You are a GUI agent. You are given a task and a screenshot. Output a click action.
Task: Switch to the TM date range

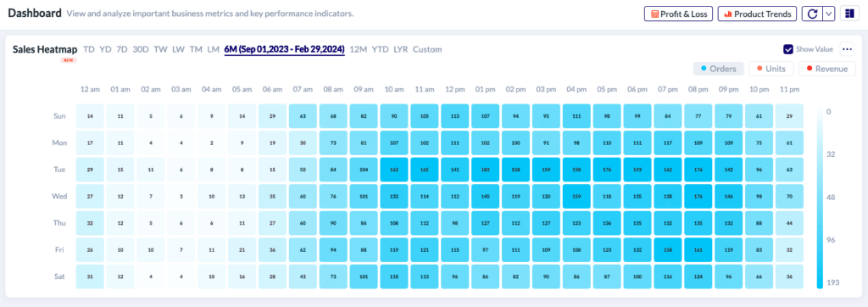196,49
